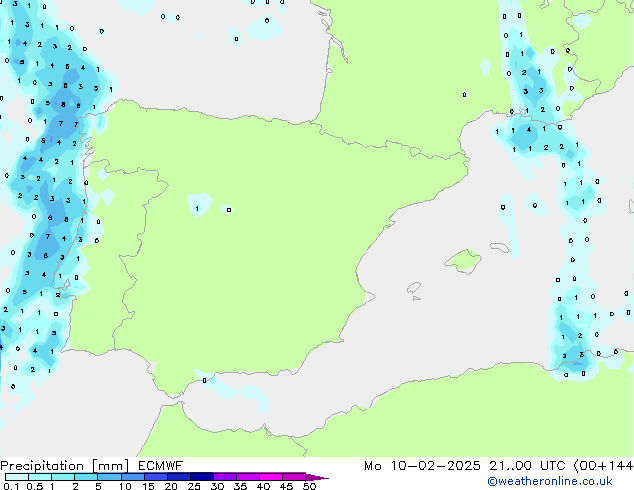Select the lightest legend swatch between 0.1 and 0.5
This screenshot has height=490, width=634.
click(17, 477)
